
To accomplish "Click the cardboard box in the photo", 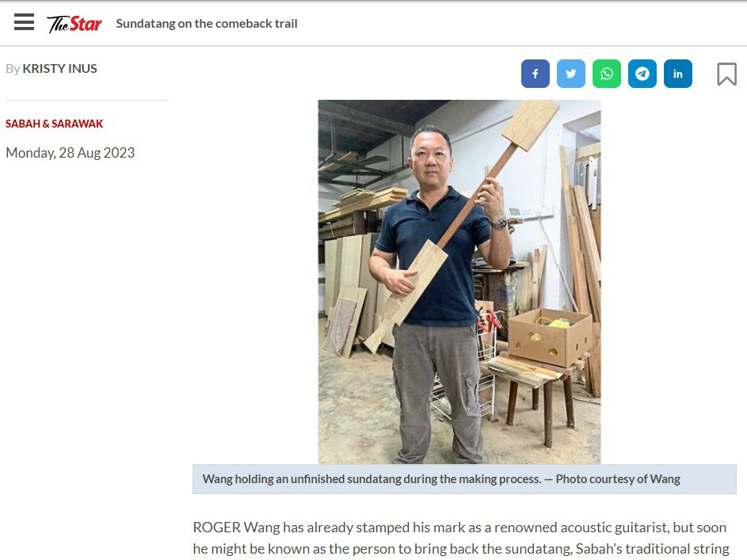I will 550,337.
